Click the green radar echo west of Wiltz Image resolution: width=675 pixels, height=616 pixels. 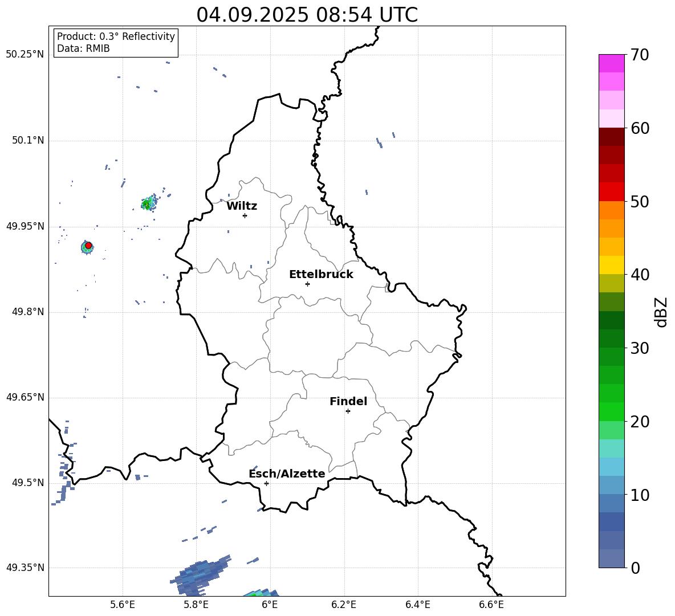149,203
